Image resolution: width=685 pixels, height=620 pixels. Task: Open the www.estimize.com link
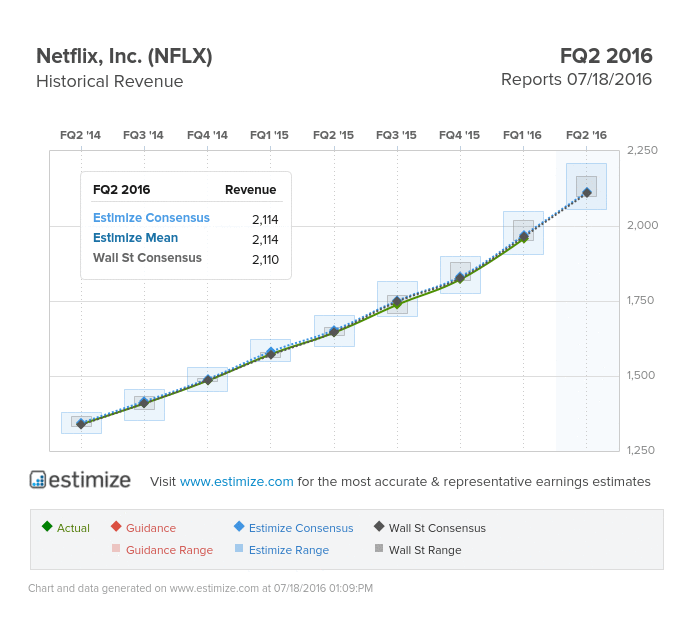(236, 481)
